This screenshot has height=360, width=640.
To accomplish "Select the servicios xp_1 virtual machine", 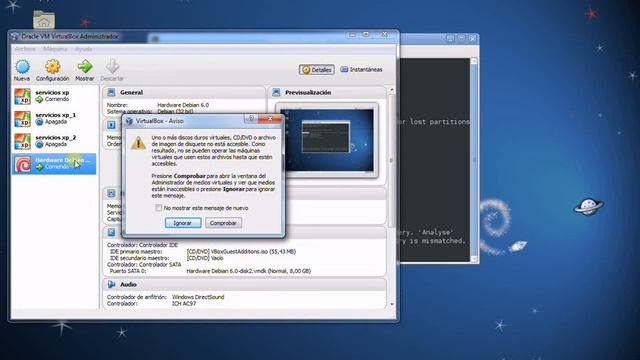I will click(54, 119).
